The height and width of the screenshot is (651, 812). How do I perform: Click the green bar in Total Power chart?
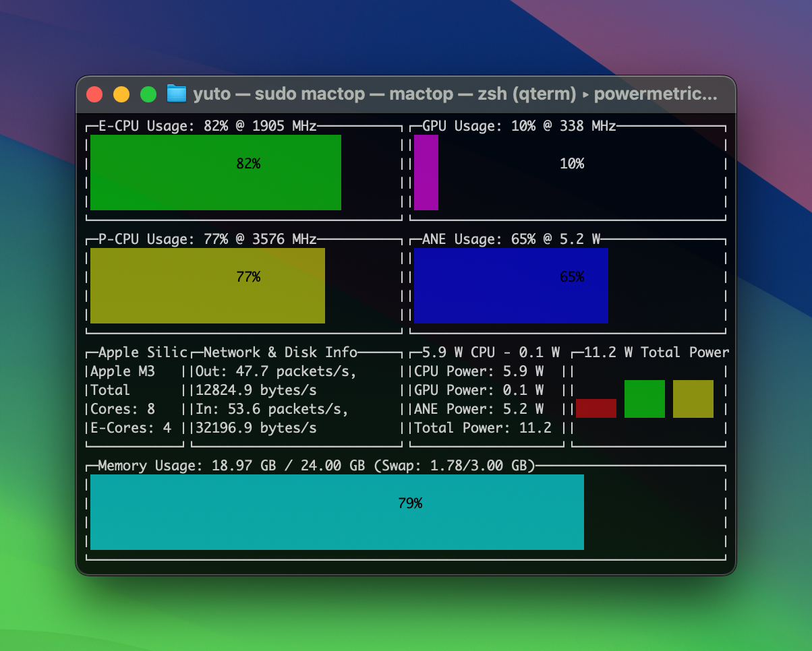pyautogui.click(x=644, y=399)
